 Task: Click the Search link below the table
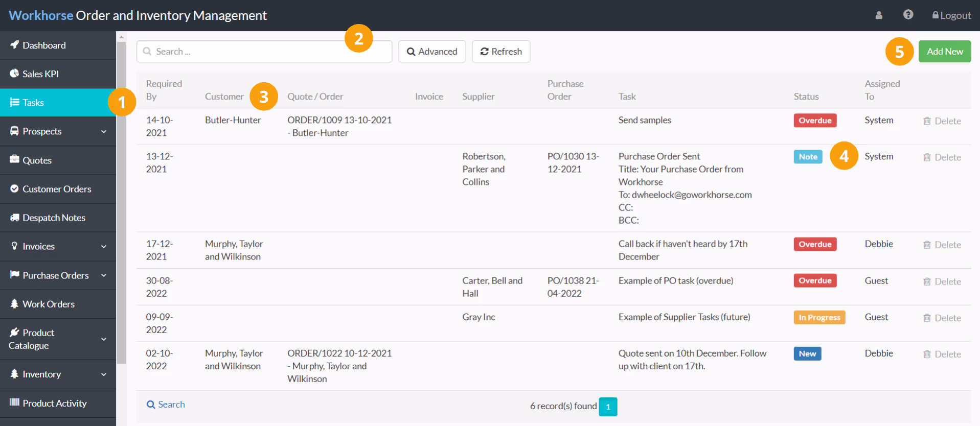point(166,405)
